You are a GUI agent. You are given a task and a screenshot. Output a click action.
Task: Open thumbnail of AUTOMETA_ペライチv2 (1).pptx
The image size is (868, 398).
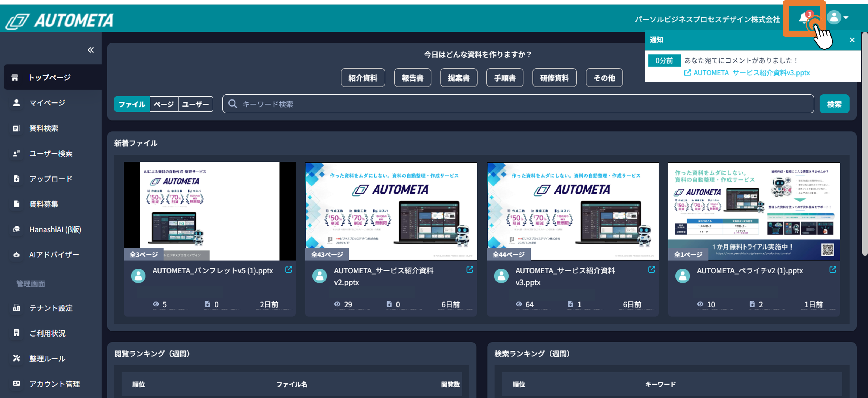click(x=754, y=211)
